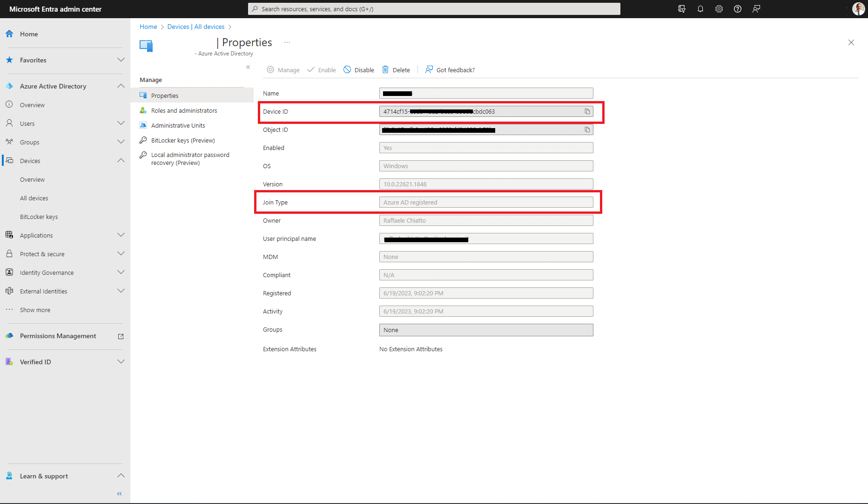This screenshot has height=504, width=868.
Task: Open BitLocker keys under Devices sidebar
Action: [x=39, y=217]
